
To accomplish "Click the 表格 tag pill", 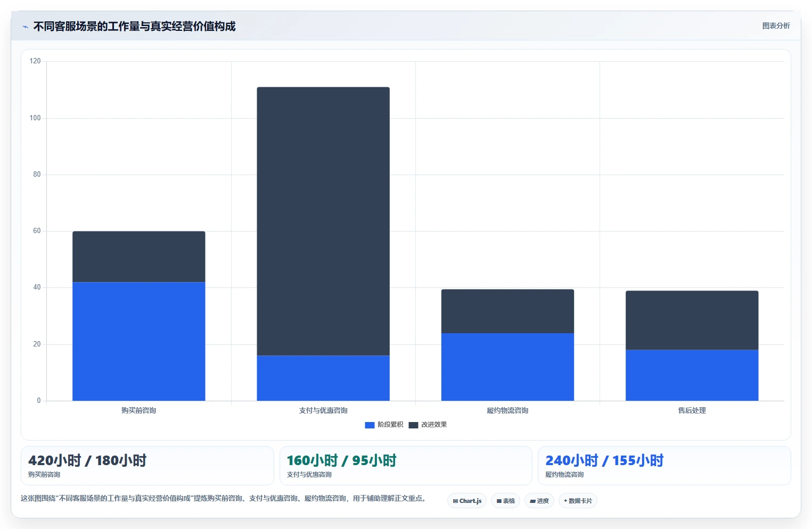I will tap(505, 501).
